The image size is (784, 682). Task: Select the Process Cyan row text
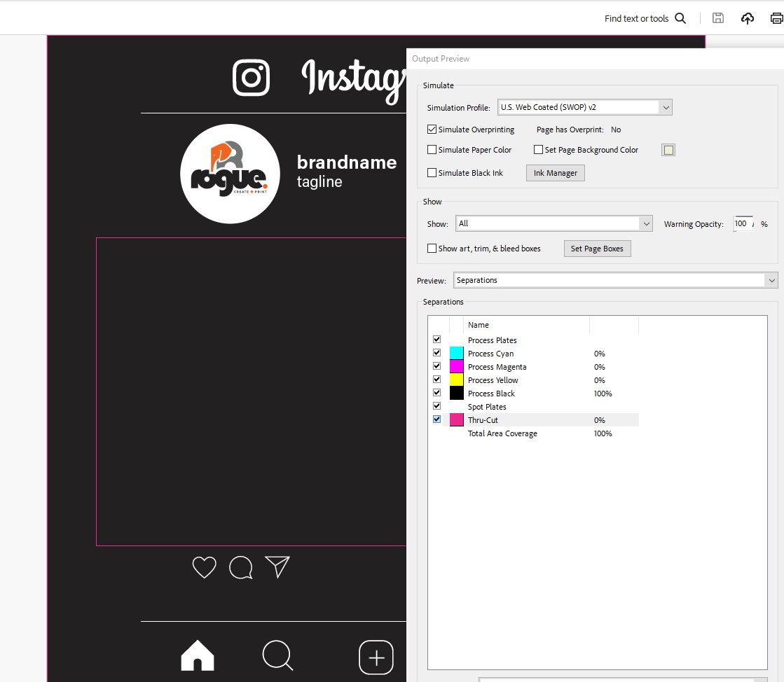tap(490, 353)
